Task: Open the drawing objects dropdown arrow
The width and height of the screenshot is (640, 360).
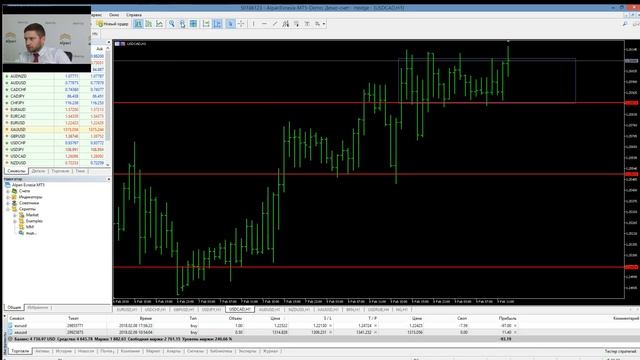Action: (x=324, y=24)
